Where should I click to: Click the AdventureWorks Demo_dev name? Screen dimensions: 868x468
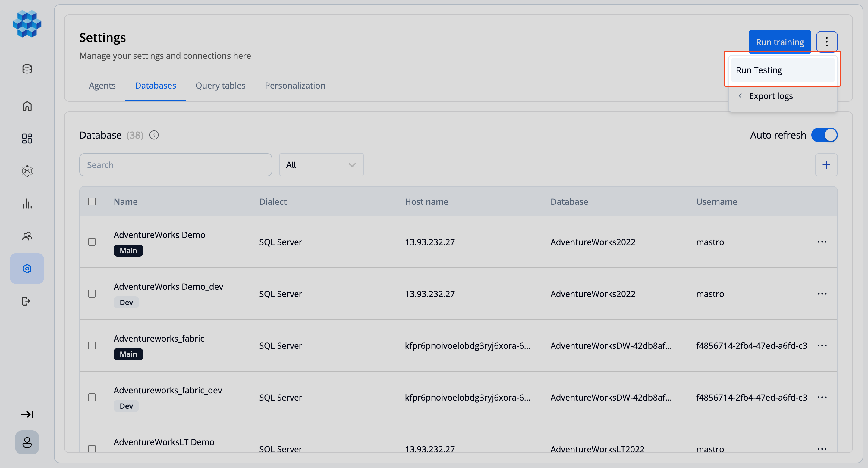tap(168, 286)
